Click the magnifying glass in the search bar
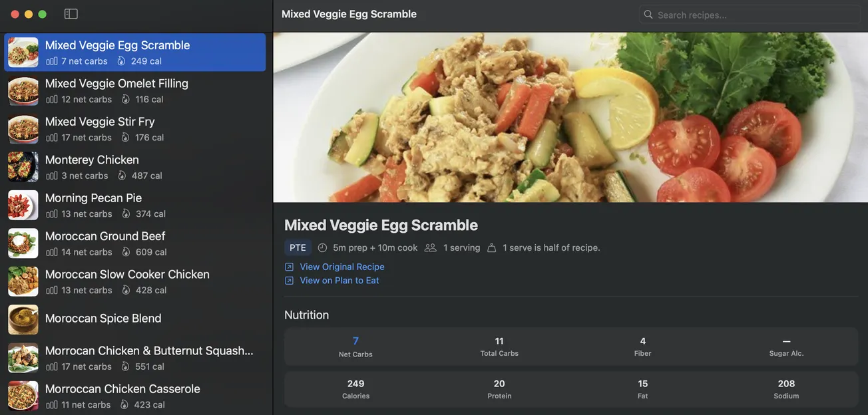The image size is (868, 415). point(648,13)
